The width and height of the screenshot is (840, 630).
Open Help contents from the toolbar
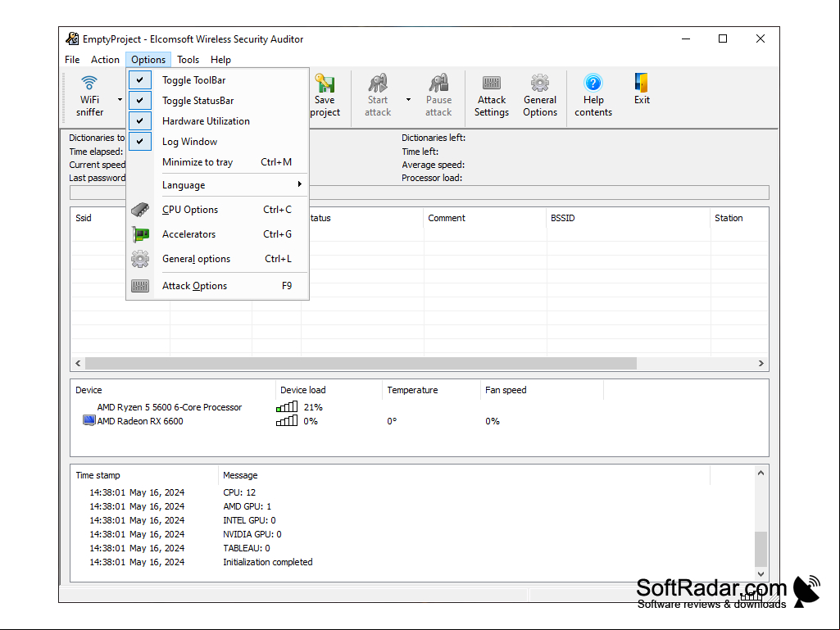pyautogui.click(x=593, y=97)
